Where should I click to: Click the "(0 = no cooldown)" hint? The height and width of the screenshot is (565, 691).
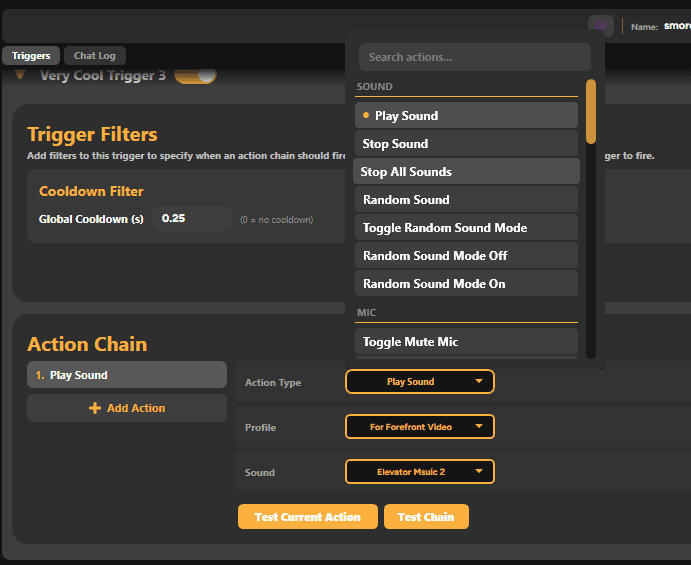[277, 220]
